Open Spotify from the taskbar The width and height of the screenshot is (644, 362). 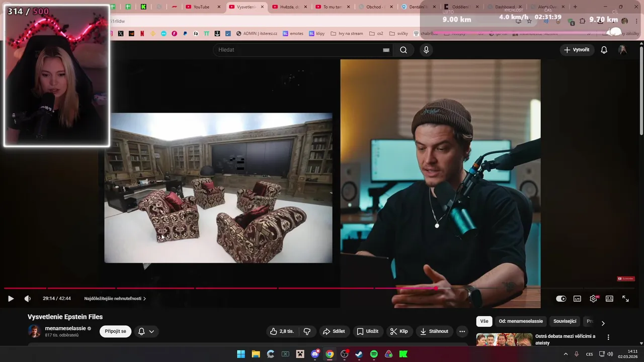pos(374,354)
